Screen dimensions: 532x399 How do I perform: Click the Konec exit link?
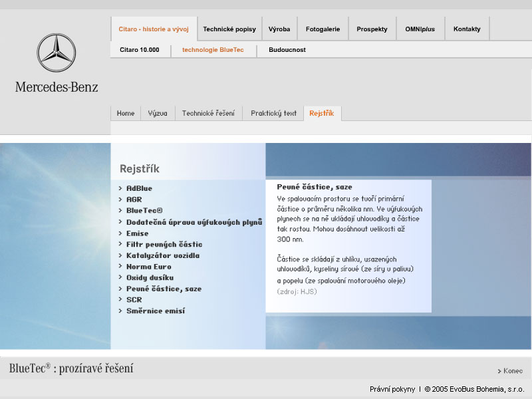point(510,371)
